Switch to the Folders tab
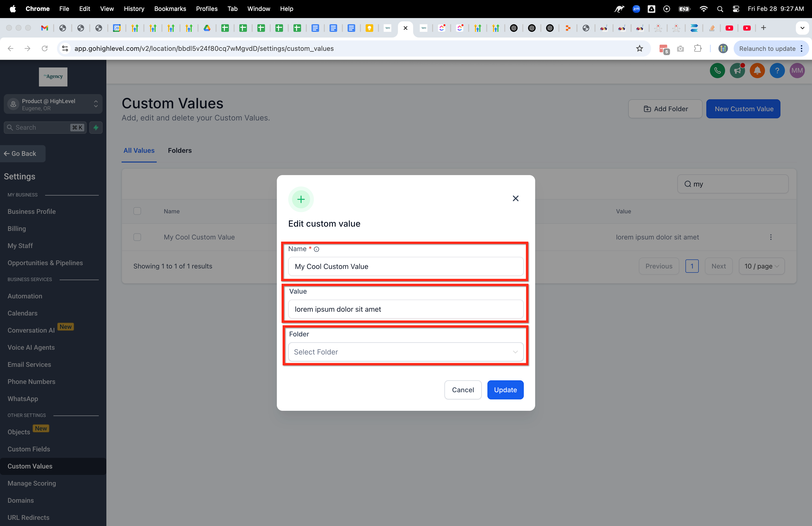 click(179, 150)
